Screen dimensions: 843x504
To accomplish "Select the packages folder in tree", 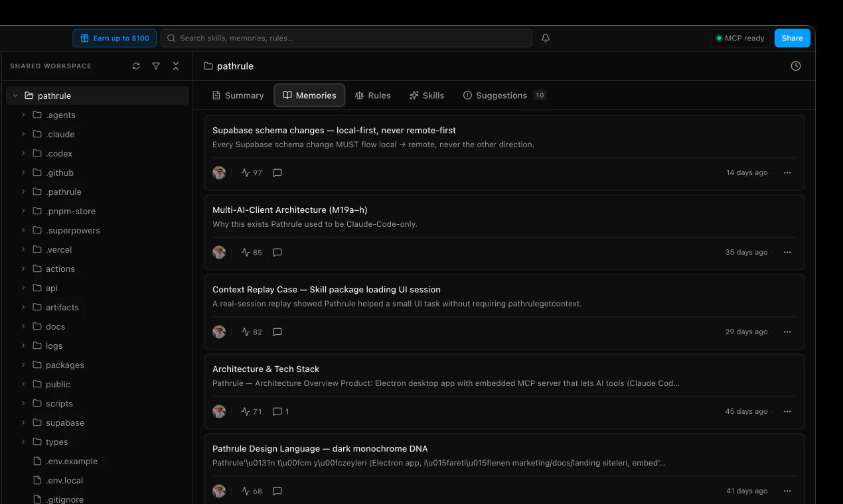I will pyautogui.click(x=98, y=365).
